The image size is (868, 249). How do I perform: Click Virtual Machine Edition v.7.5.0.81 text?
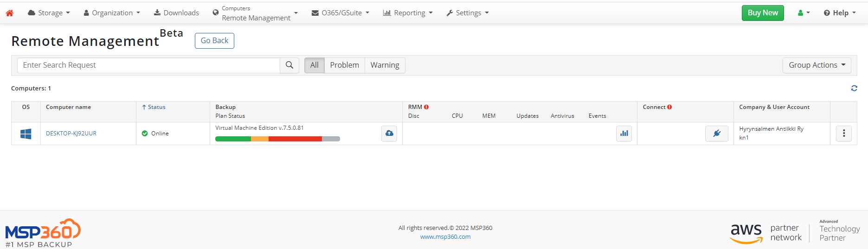pyautogui.click(x=259, y=128)
